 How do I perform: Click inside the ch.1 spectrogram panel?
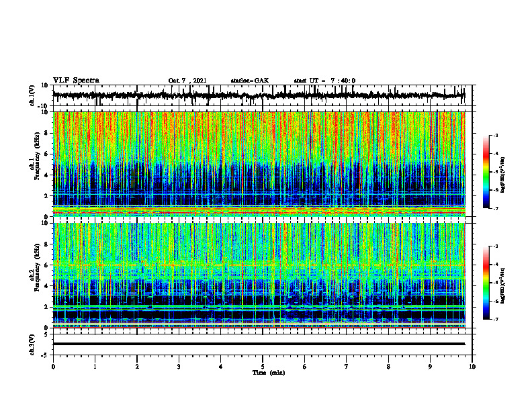259,164
